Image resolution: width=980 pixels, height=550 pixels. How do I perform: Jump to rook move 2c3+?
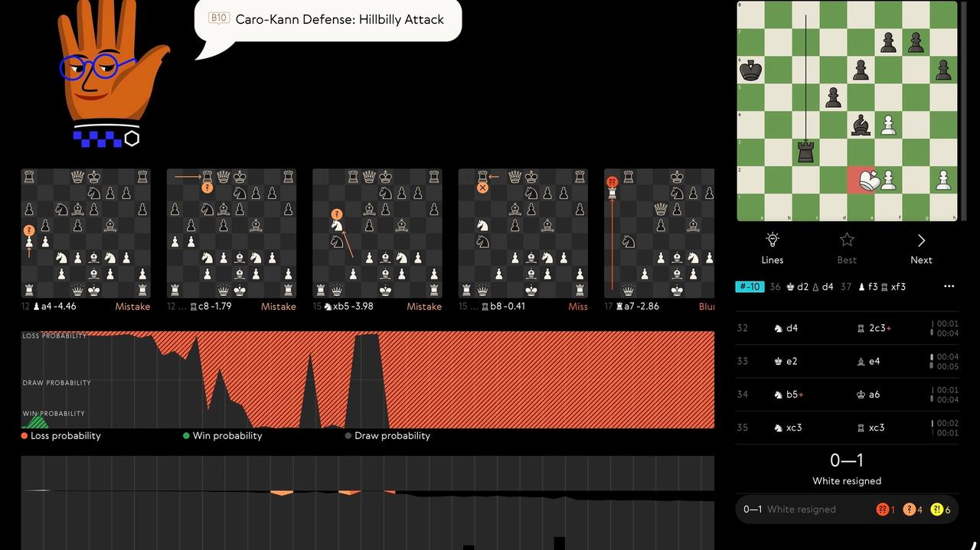point(875,328)
